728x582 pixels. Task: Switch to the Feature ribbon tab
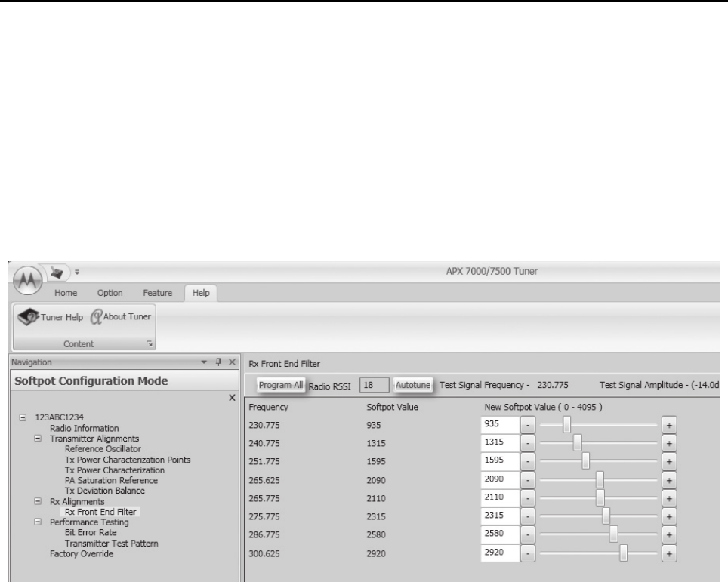(157, 293)
